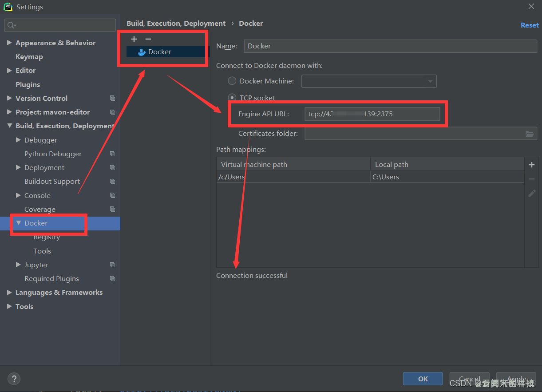The image size is (542, 392).
Task: Click the search magnifier icon in settings
Action: (11, 25)
